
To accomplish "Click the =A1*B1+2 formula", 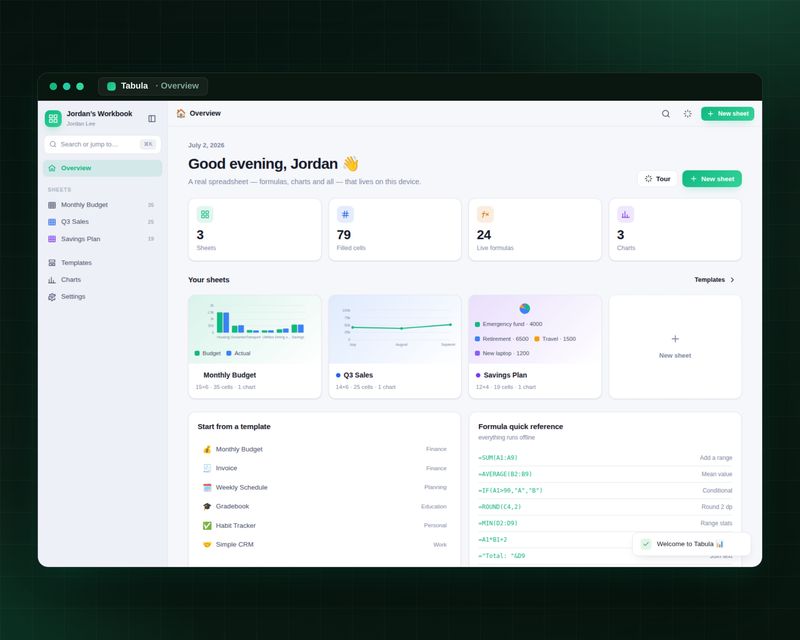I will (x=492, y=539).
